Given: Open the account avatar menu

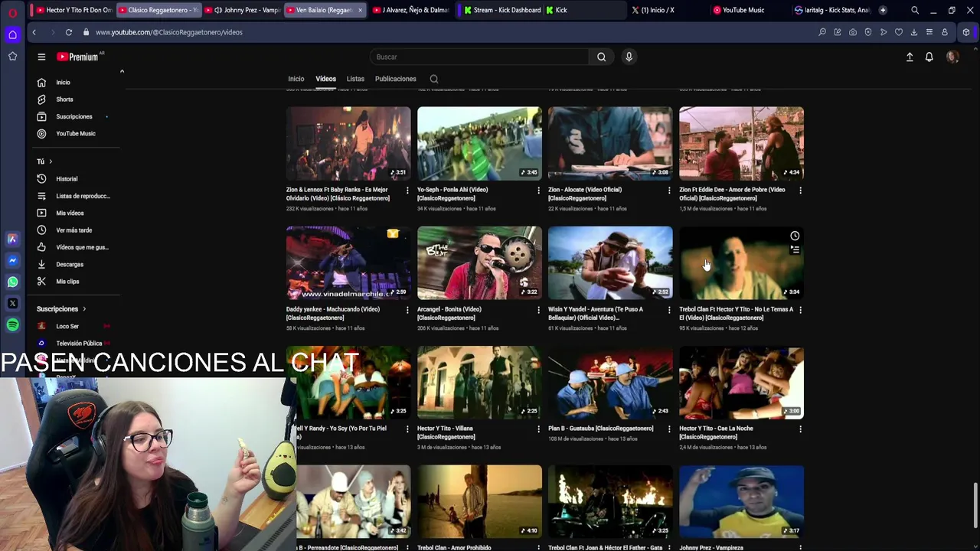Looking at the screenshot, I should point(952,57).
